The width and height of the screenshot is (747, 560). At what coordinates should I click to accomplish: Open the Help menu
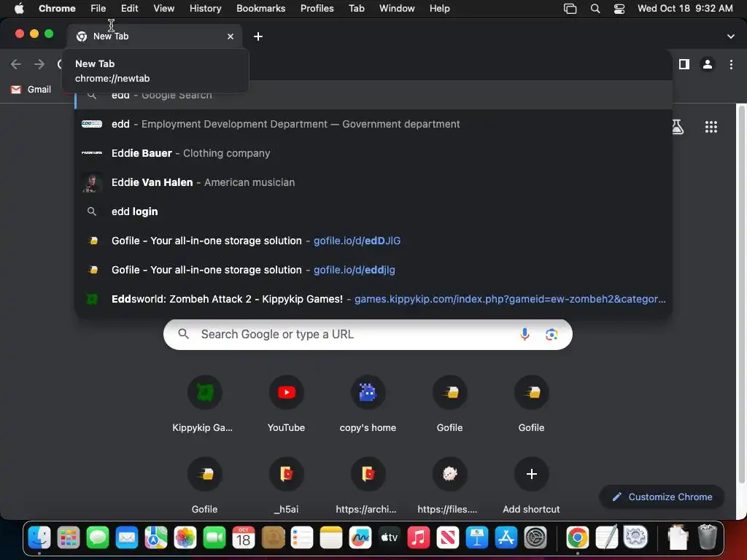439,9
